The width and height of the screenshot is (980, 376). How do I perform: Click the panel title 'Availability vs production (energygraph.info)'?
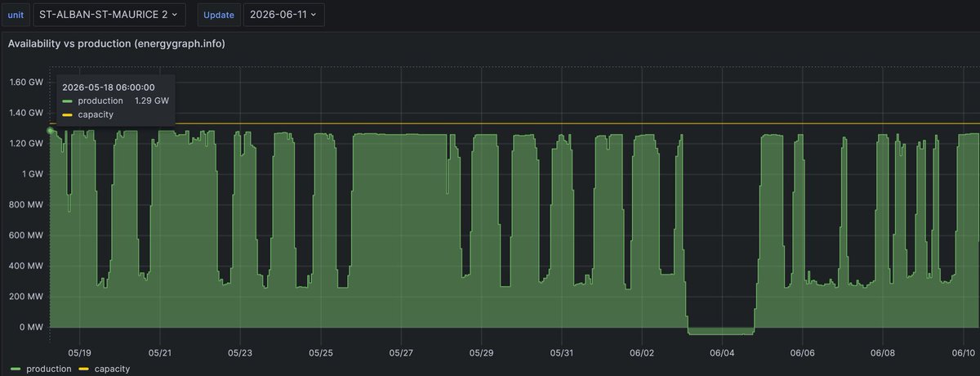point(116,44)
